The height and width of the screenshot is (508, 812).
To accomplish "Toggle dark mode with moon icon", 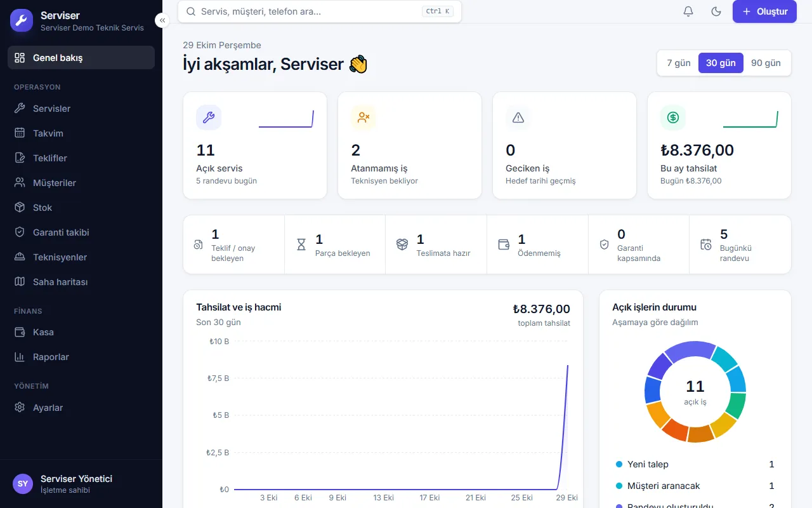I will click(x=716, y=11).
